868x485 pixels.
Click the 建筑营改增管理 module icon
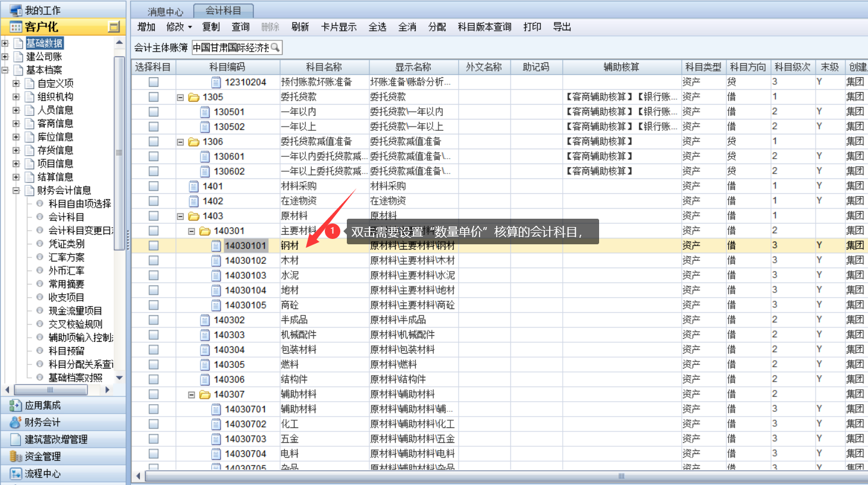click(15, 439)
